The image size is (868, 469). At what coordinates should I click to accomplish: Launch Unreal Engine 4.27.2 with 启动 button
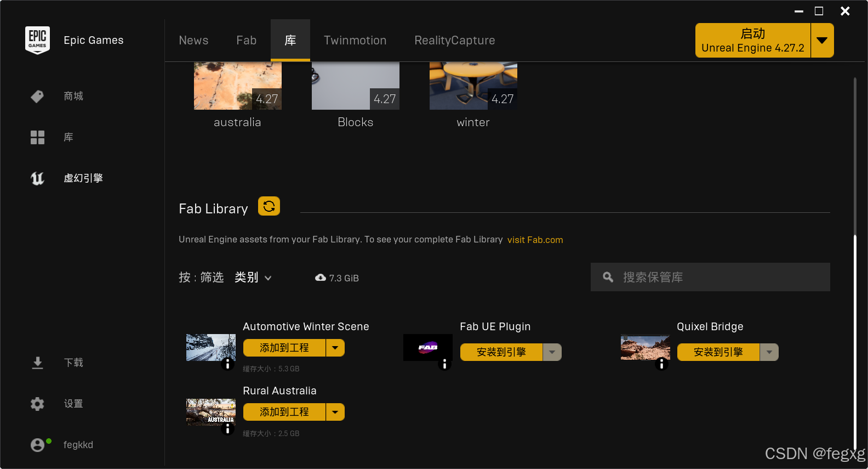click(x=753, y=40)
